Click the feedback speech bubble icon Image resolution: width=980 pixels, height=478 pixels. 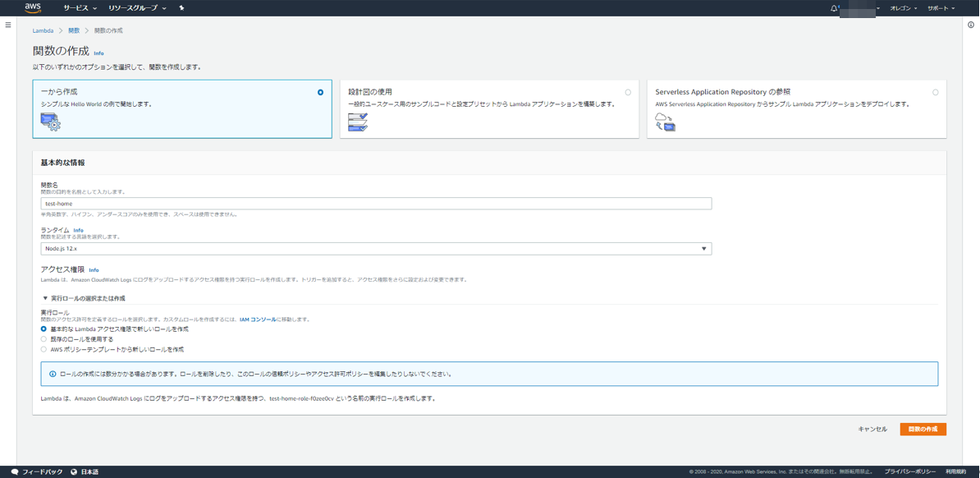pyautogui.click(x=15, y=471)
